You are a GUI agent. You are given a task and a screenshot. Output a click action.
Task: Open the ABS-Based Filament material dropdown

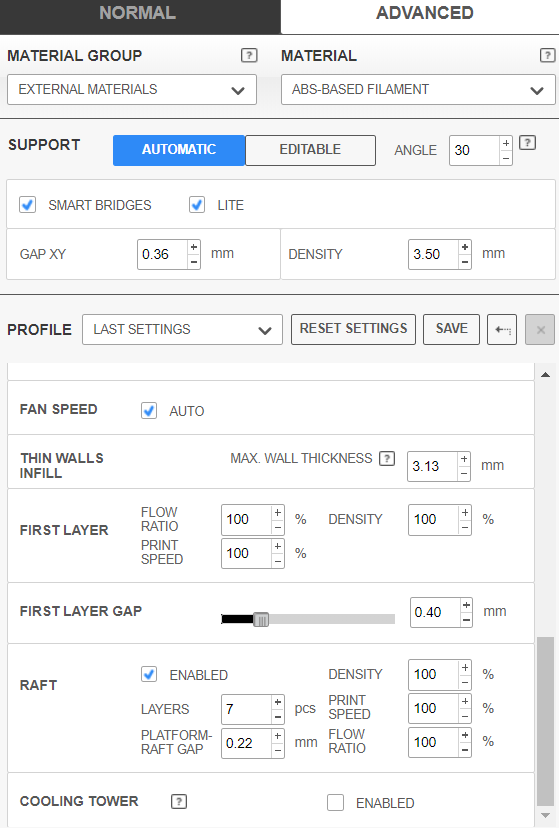pos(418,89)
